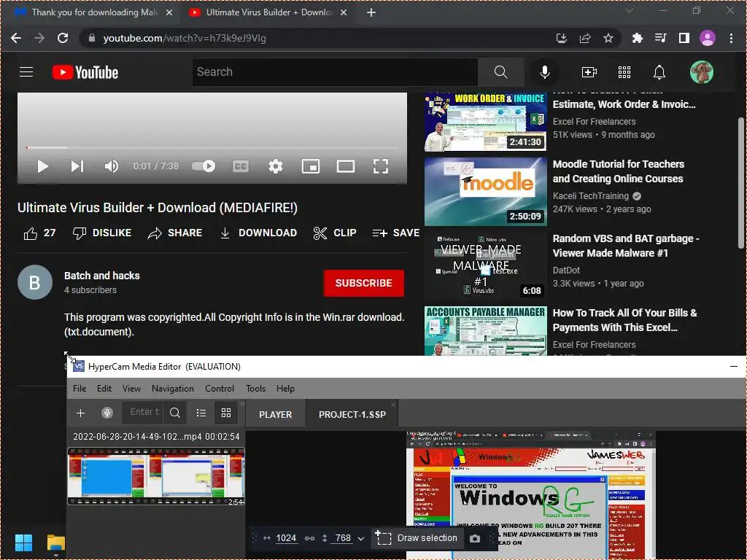The image size is (747, 560).
Task: Switch media list to list view
Action: [201, 413]
